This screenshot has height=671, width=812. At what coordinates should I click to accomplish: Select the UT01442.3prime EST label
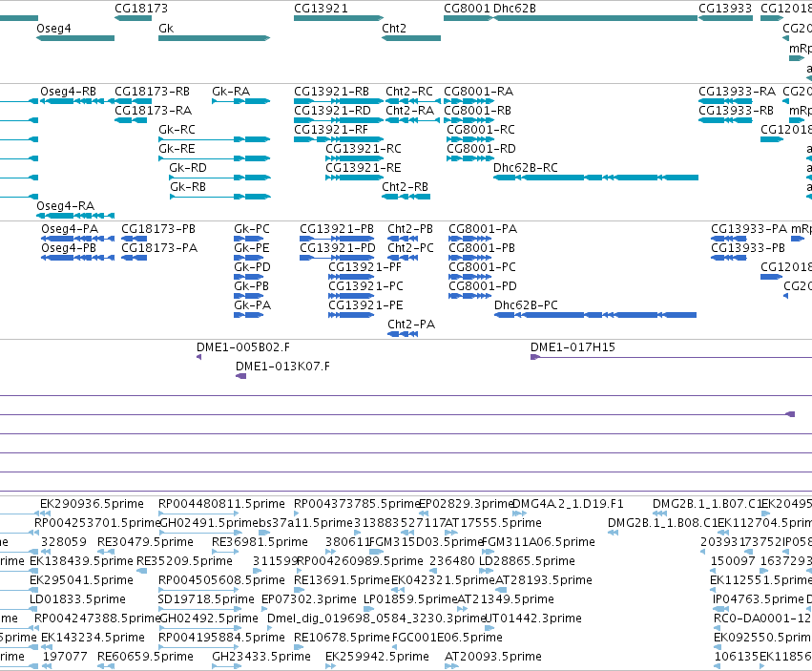533,619
